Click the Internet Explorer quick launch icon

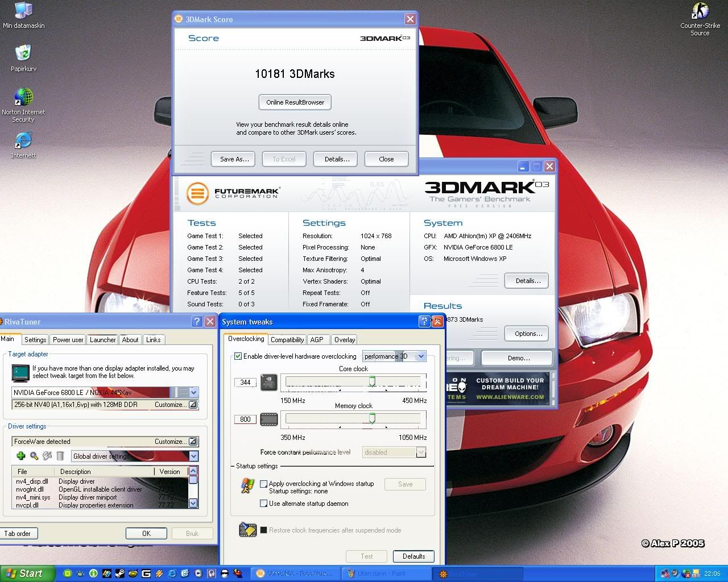172,573
